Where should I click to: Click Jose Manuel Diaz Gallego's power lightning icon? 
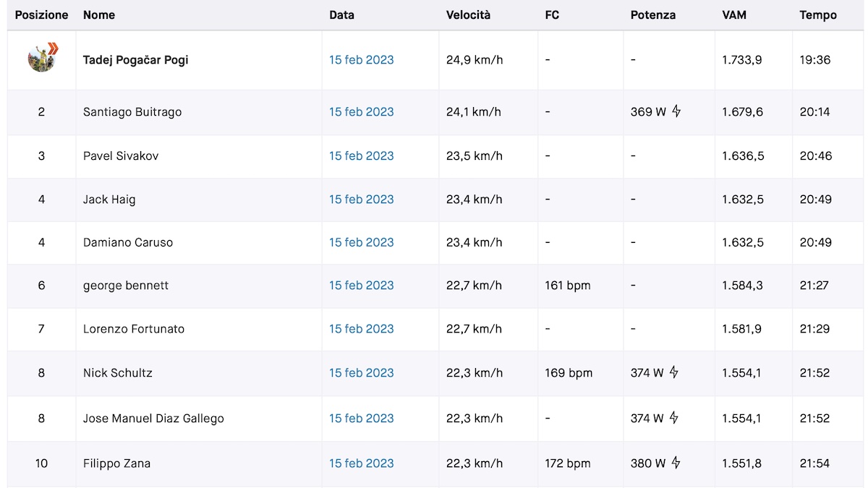[x=673, y=418]
